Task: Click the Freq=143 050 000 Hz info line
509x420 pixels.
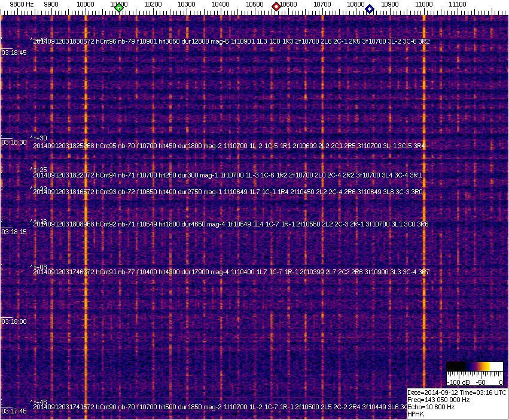Action: click(440, 400)
